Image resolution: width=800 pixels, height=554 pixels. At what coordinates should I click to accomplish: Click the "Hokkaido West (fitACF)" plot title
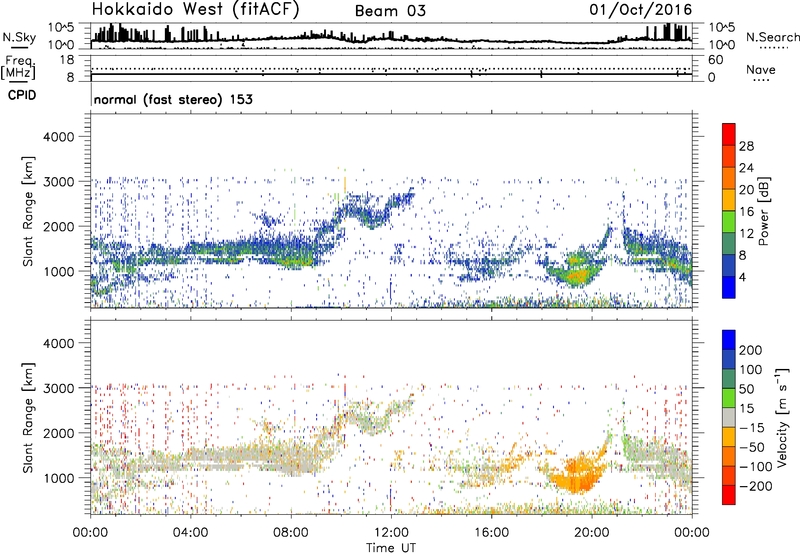(x=195, y=9)
